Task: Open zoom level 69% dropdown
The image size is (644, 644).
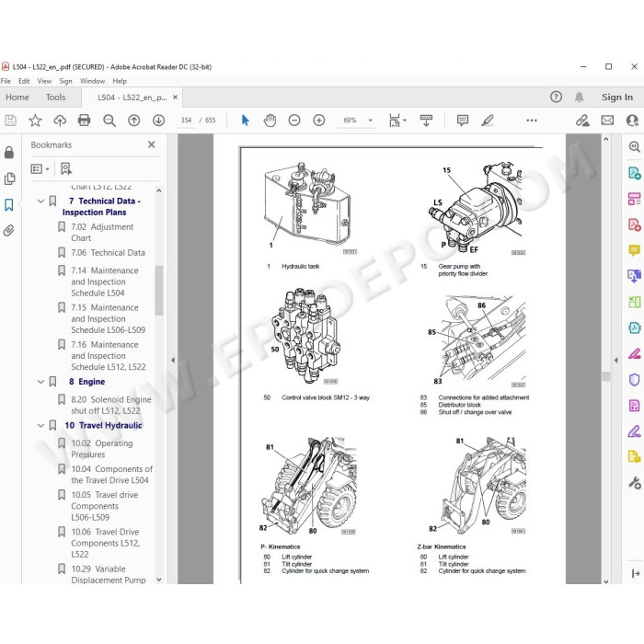Action: point(370,121)
